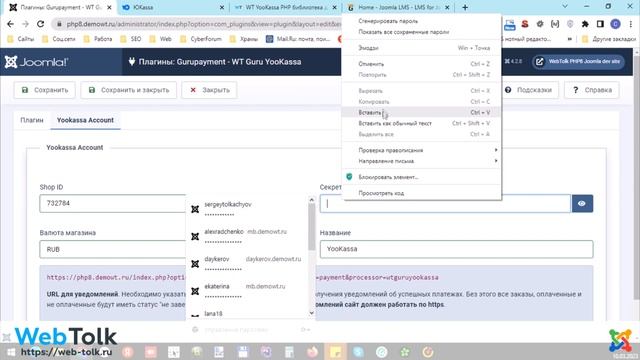Open the Chrome profile avatar

pyautogui.click(x=615, y=24)
